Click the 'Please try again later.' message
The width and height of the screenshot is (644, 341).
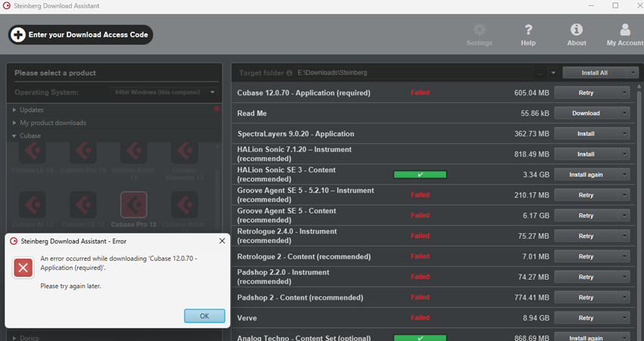point(70,286)
